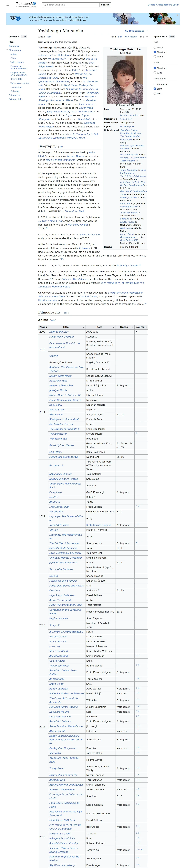Jump to Dubbing in Contents
Image resolution: width=186 pixels, height=868 pixels.
pos(14,91)
